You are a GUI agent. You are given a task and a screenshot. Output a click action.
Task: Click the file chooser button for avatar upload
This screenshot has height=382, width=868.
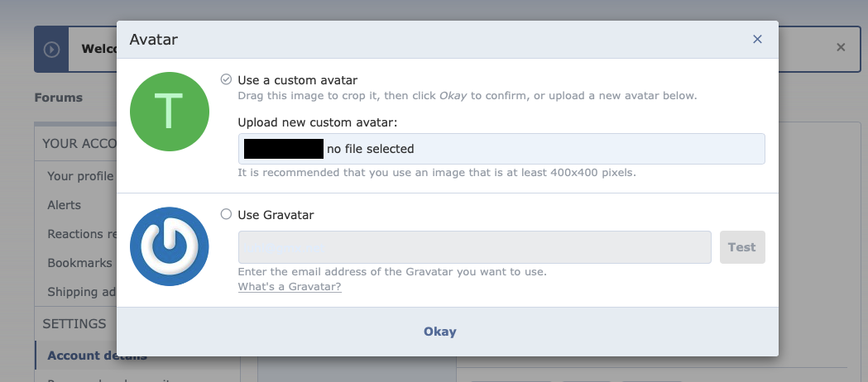281,149
